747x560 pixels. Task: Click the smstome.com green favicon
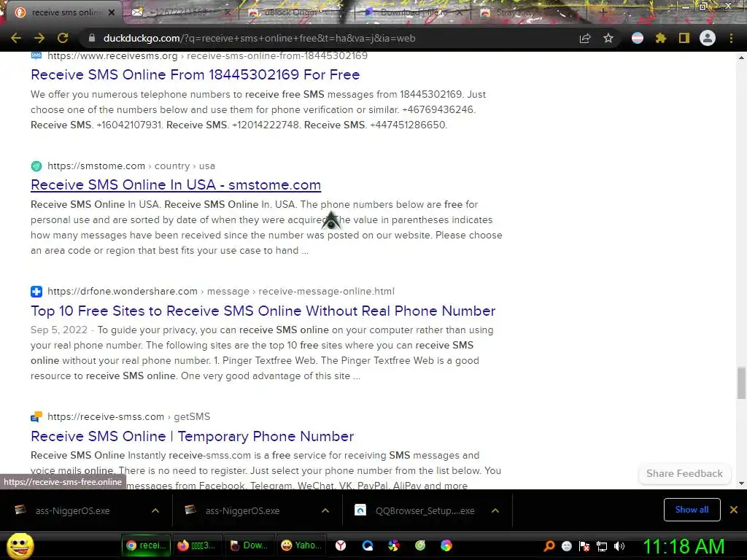[36, 166]
